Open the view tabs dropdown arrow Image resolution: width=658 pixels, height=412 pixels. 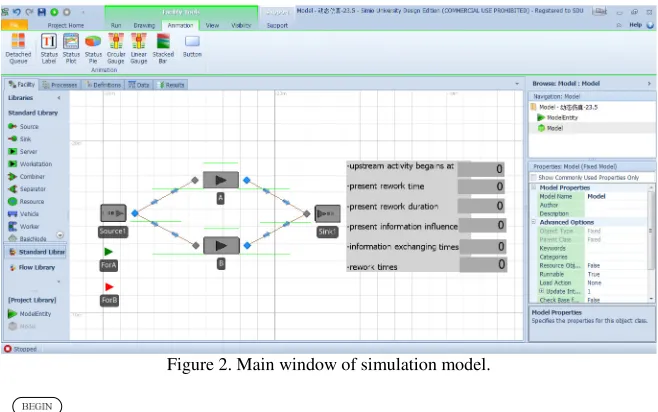(517, 84)
